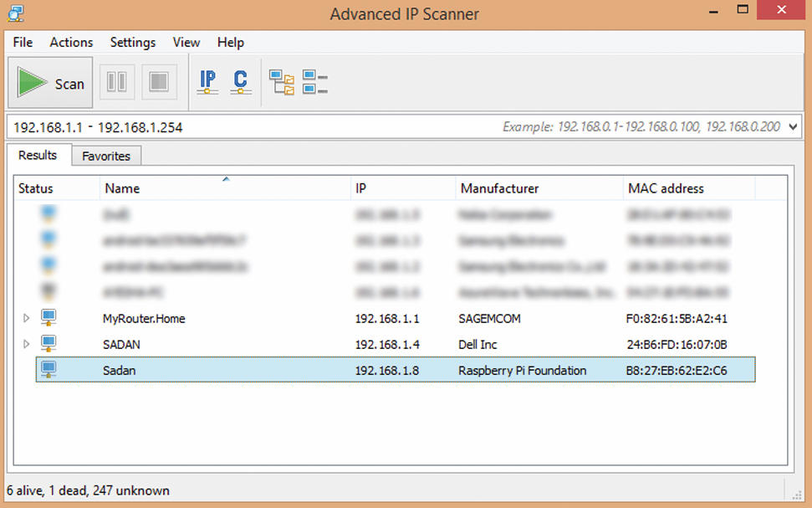Image resolution: width=812 pixels, height=508 pixels.
Task: Sort by the MAC address column header
Action: pyautogui.click(x=689, y=188)
